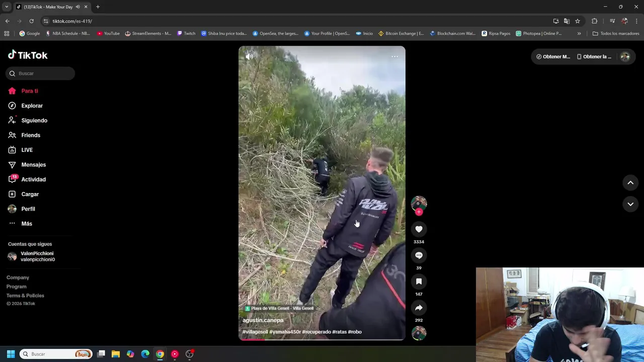Go to the next video with down chevron
This screenshot has width=644, height=362.
(630, 204)
